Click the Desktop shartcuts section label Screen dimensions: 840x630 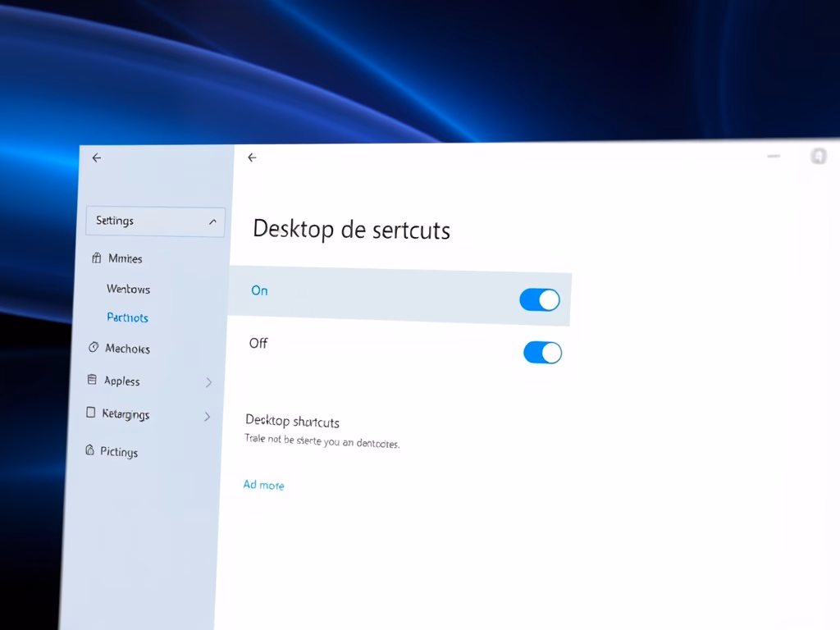292,422
